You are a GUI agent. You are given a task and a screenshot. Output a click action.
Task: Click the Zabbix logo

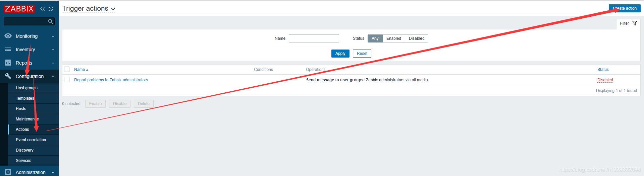click(19, 8)
